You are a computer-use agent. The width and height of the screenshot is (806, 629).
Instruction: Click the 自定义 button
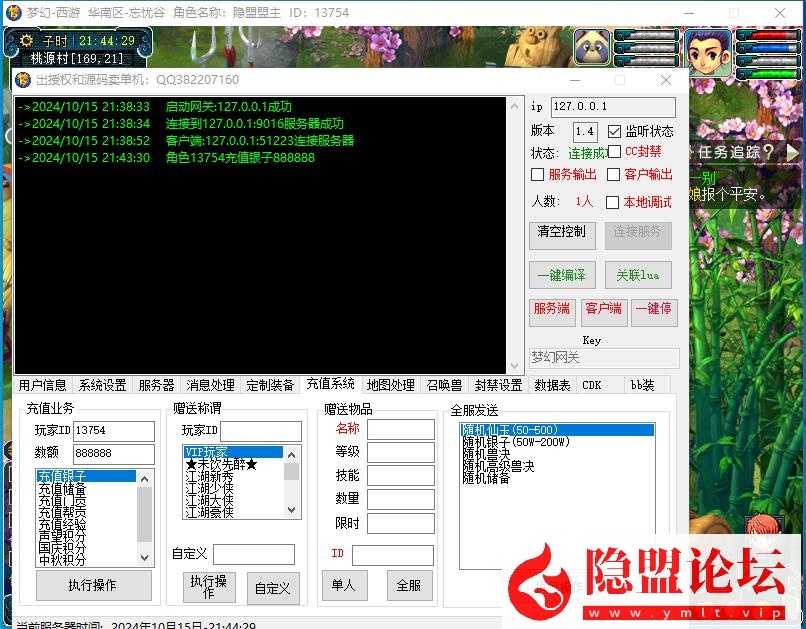coord(273,587)
